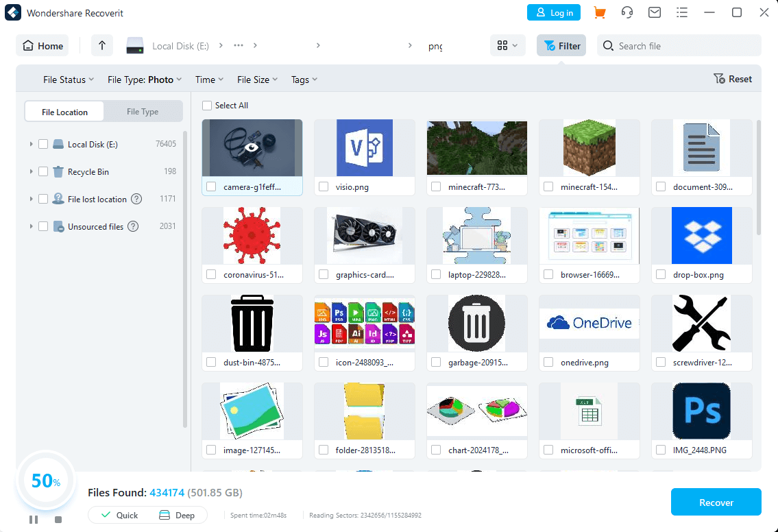
Task: Click the png breadcrumb folder
Action: pyautogui.click(x=435, y=46)
